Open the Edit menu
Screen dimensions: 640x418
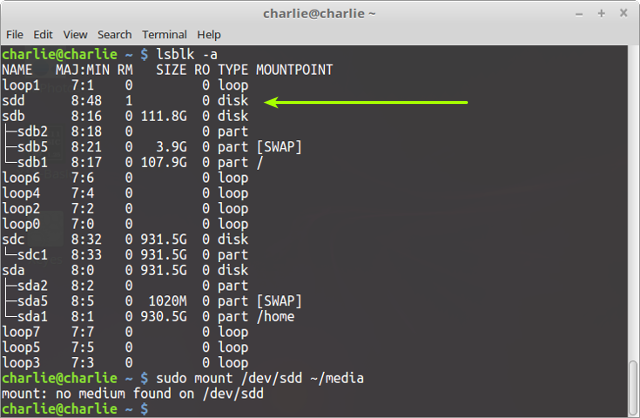point(43,35)
